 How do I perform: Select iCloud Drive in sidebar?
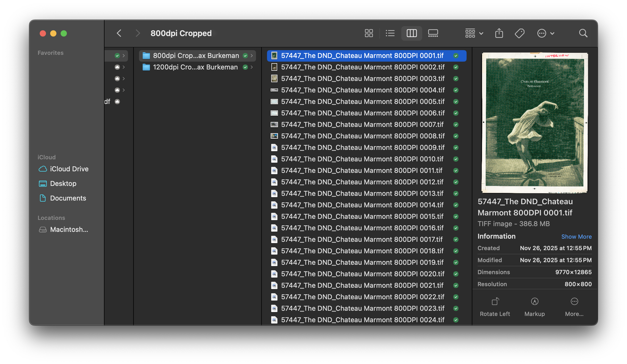69,169
